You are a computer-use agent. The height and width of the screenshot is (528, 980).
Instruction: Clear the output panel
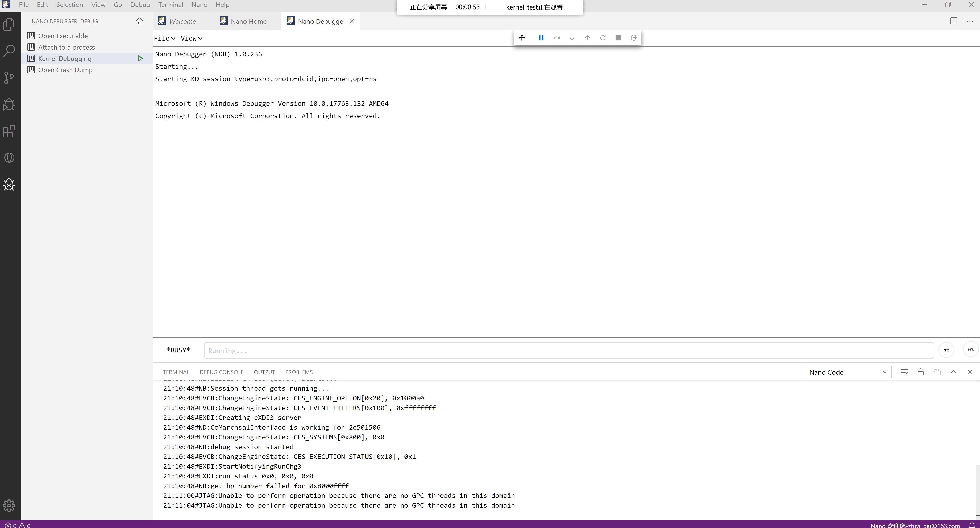(x=904, y=372)
